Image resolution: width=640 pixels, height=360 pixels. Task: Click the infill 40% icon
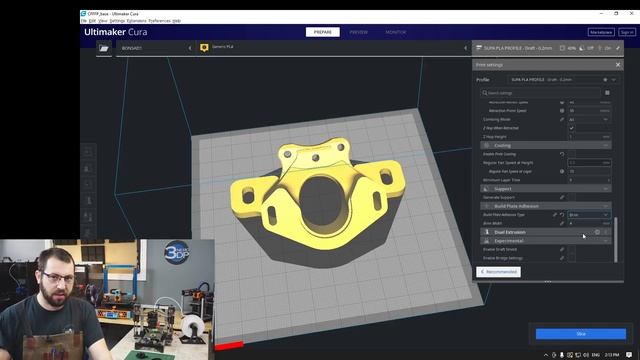pos(562,48)
